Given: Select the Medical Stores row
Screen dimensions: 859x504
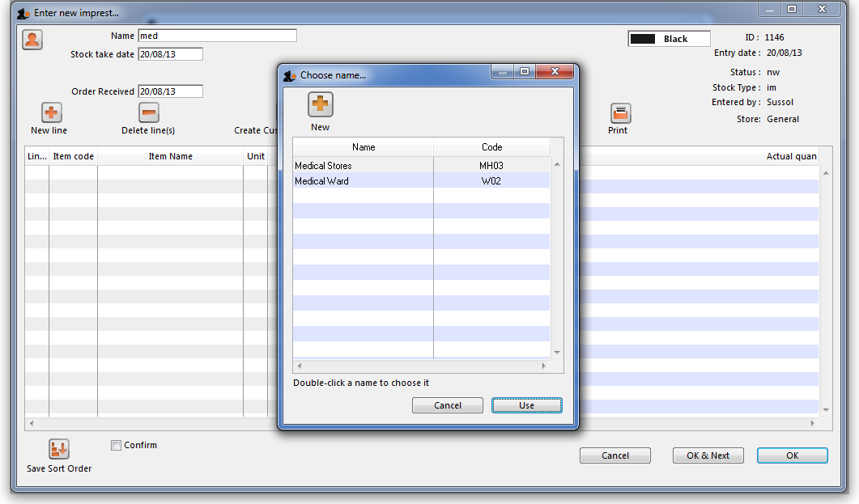Looking at the screenshot, I should click(x=363, y=166).
